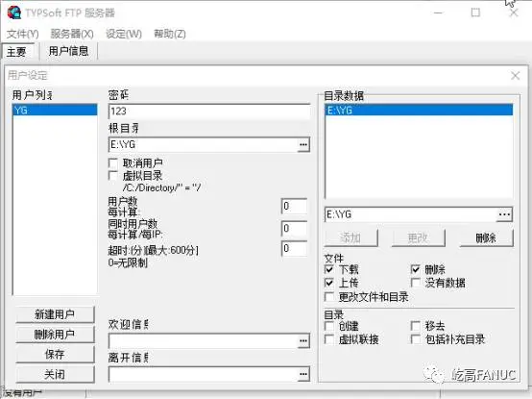Screen dimensions: 532x399
Task: Select E:\YG in the 目录数据 list
Action: tap(419, 110)
